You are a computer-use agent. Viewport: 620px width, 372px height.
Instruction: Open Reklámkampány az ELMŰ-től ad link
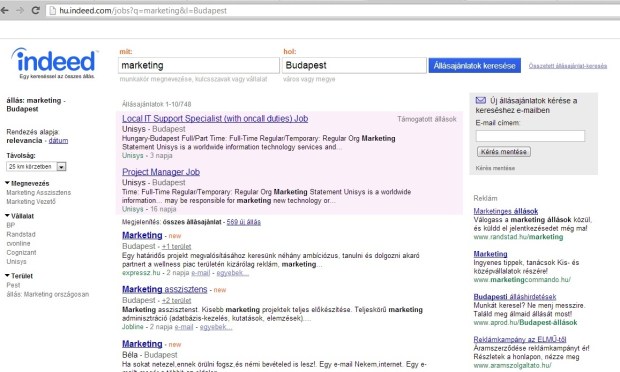520,339
